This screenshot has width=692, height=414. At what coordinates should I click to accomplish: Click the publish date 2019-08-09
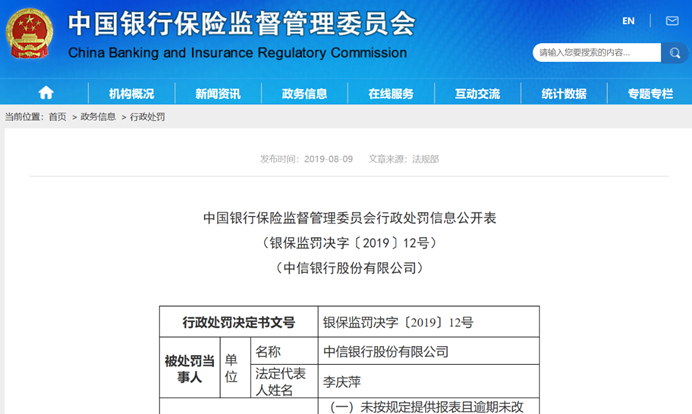pos(328,159)
